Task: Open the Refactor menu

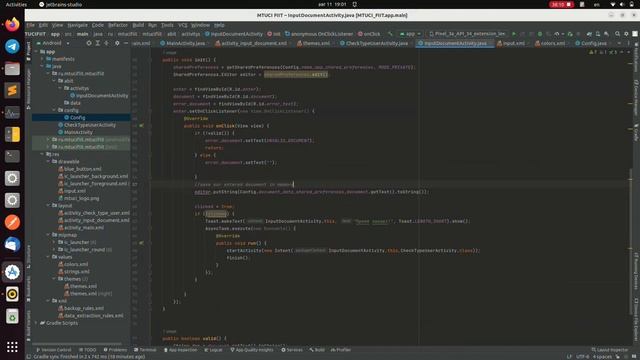Action: pyautogui.click(x=118, y=25)
